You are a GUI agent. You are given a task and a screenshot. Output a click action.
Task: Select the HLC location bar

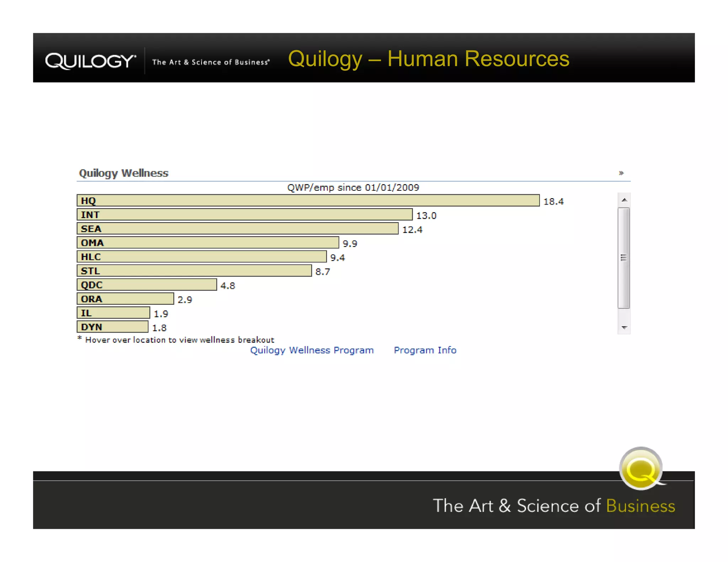click(202, 257)
